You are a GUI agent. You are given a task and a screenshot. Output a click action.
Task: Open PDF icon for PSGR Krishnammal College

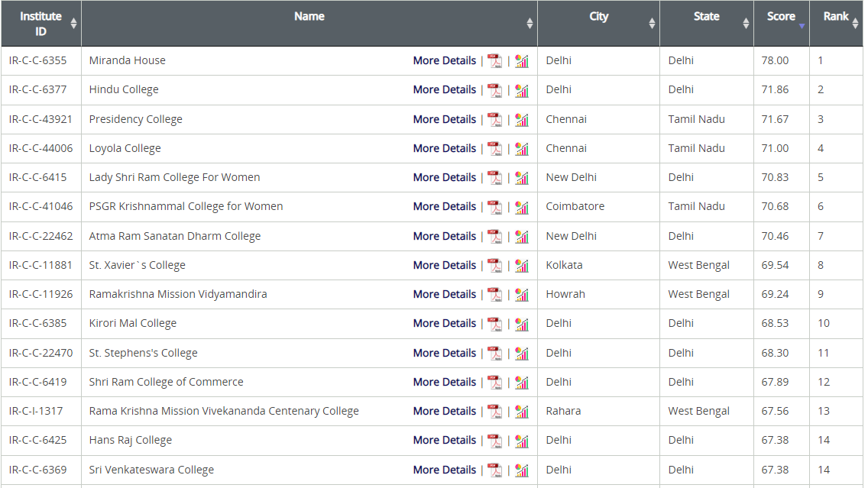coord(495,207)
